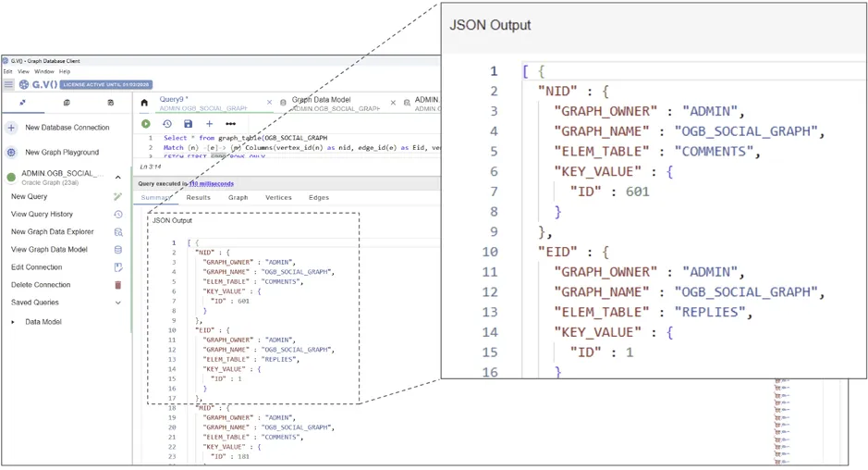
Task: Click the red trash icon for Delete Connection
Action: pos(118,285)
